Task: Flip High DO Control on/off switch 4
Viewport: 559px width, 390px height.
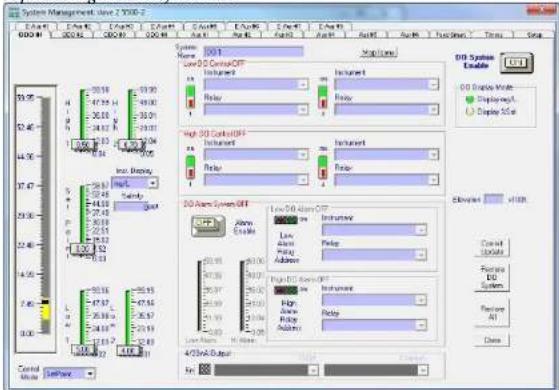Action: pyautogui.click(x=323, y=167)
